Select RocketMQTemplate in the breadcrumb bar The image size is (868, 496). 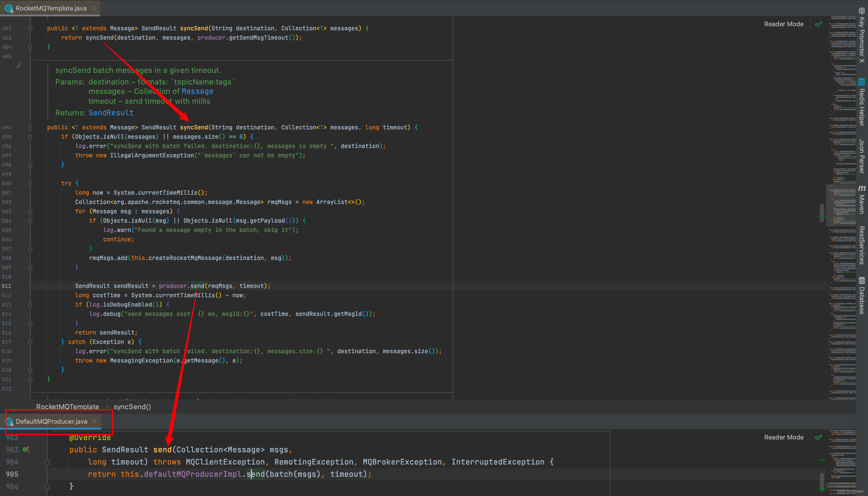(67, 407)
